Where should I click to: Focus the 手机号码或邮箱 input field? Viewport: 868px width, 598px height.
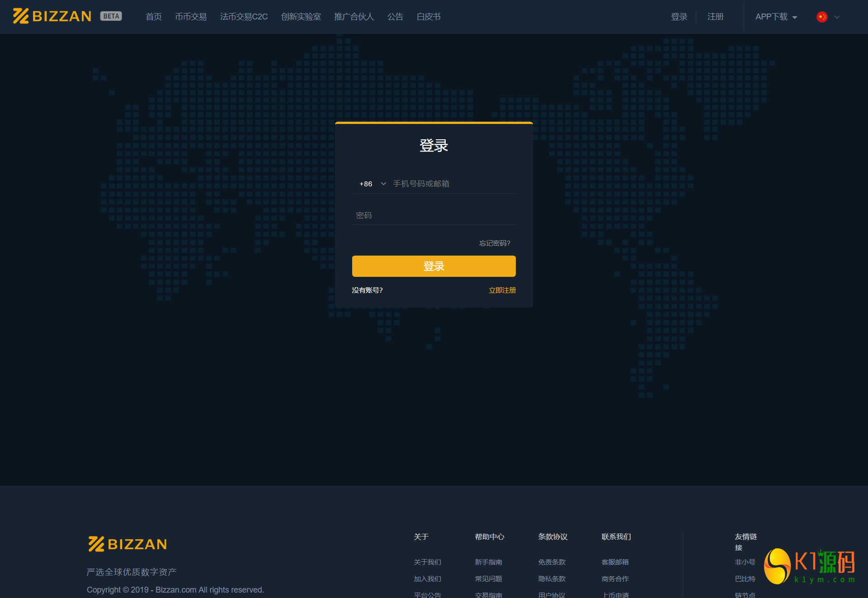point(452,184)
